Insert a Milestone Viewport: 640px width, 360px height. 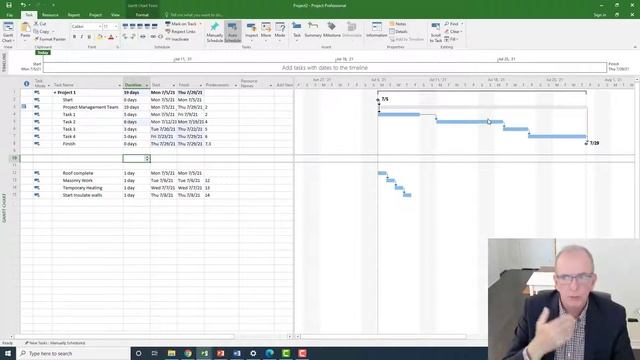click(331, 30)
